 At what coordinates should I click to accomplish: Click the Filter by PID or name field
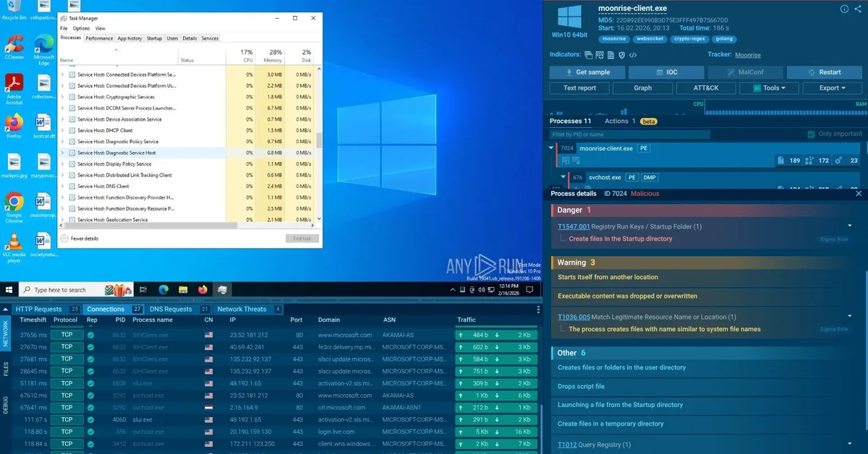[629, 134]
